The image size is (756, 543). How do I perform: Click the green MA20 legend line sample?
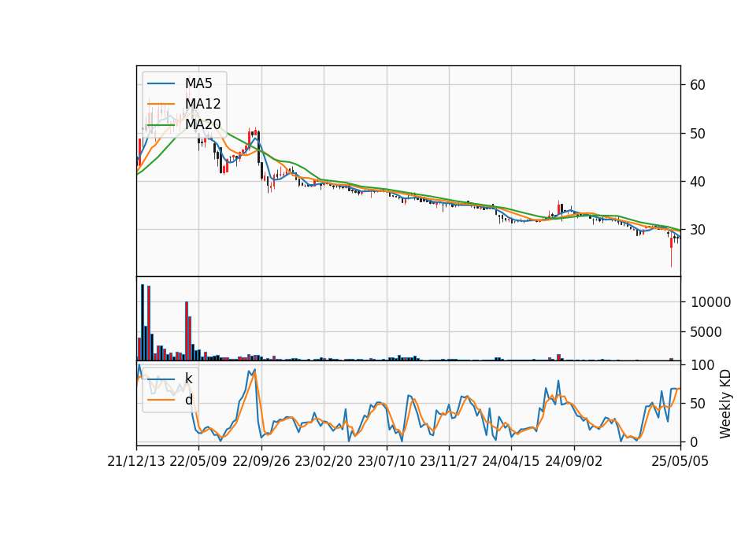coord(161,124)
